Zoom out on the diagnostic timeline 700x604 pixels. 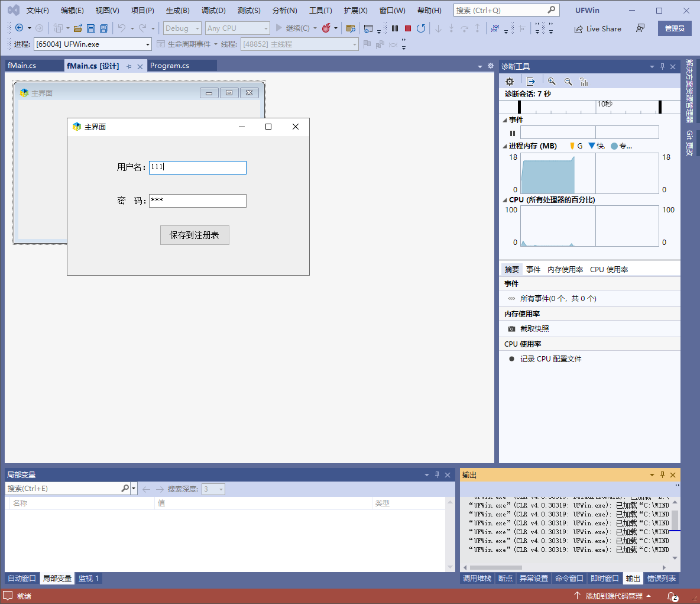click(x=568, y=81)
